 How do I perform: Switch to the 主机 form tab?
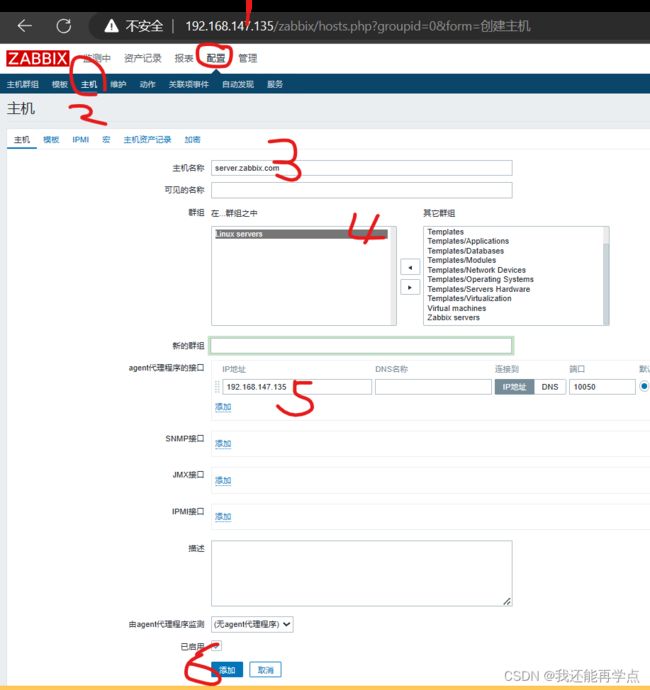tap(22, 139)
